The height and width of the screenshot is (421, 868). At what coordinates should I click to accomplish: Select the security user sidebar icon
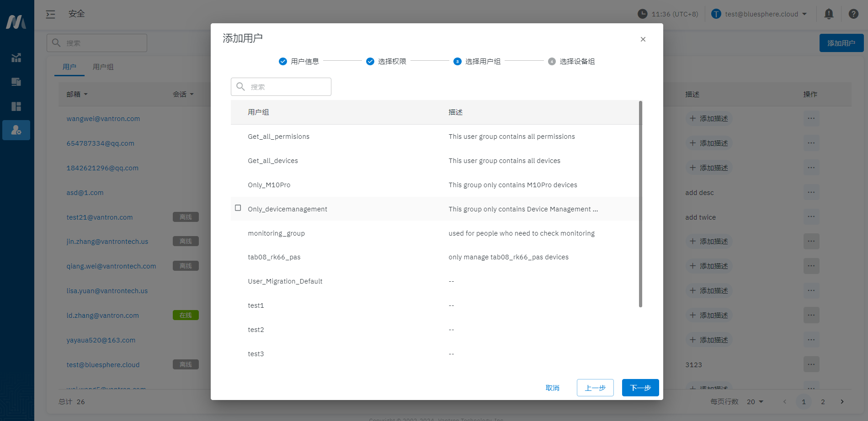(16, 130)
